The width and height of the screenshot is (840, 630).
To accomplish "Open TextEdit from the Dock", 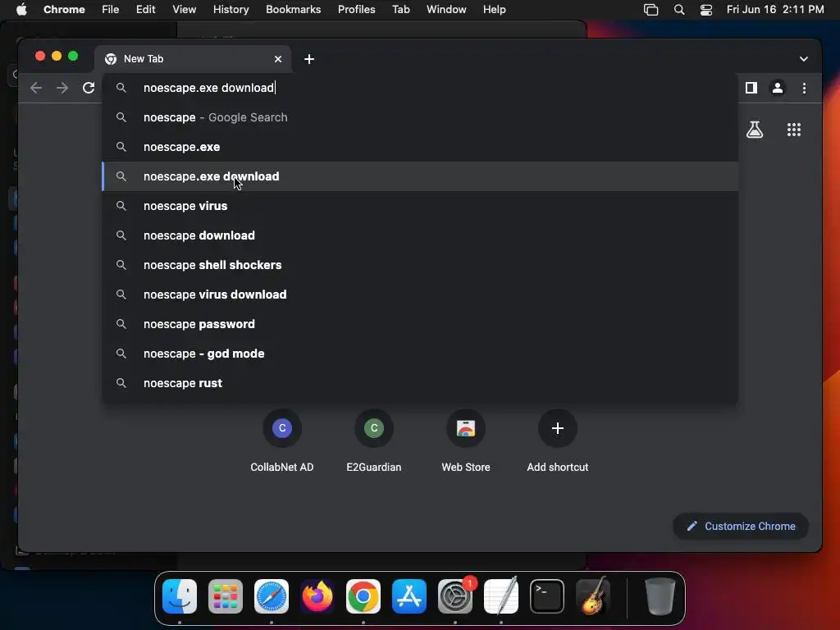I will (x=501, y=596).
